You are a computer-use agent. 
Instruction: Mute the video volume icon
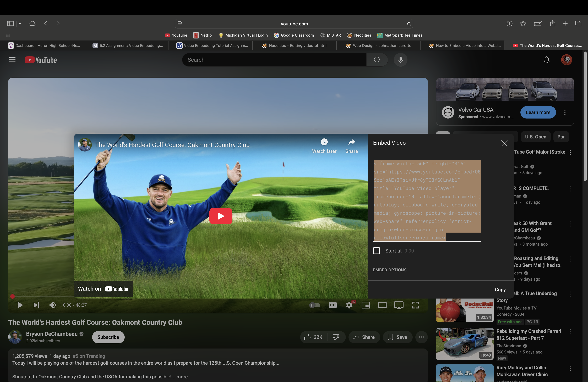[x=52, y=305]
